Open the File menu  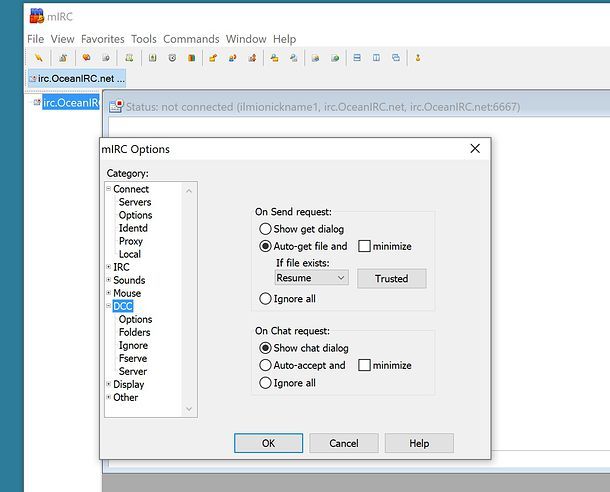[35, 39]
